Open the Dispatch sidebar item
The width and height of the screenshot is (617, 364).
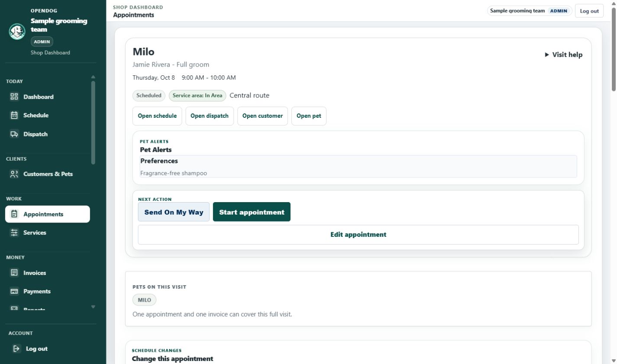point(48,134)
